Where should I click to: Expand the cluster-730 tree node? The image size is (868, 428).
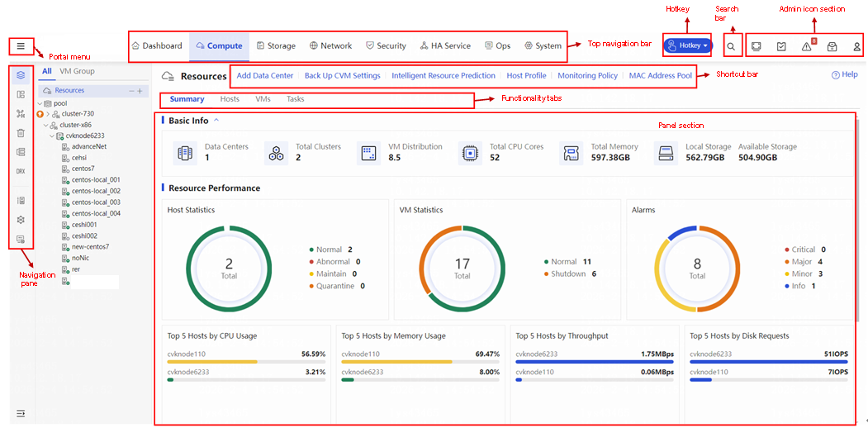[x=48, y=114]
